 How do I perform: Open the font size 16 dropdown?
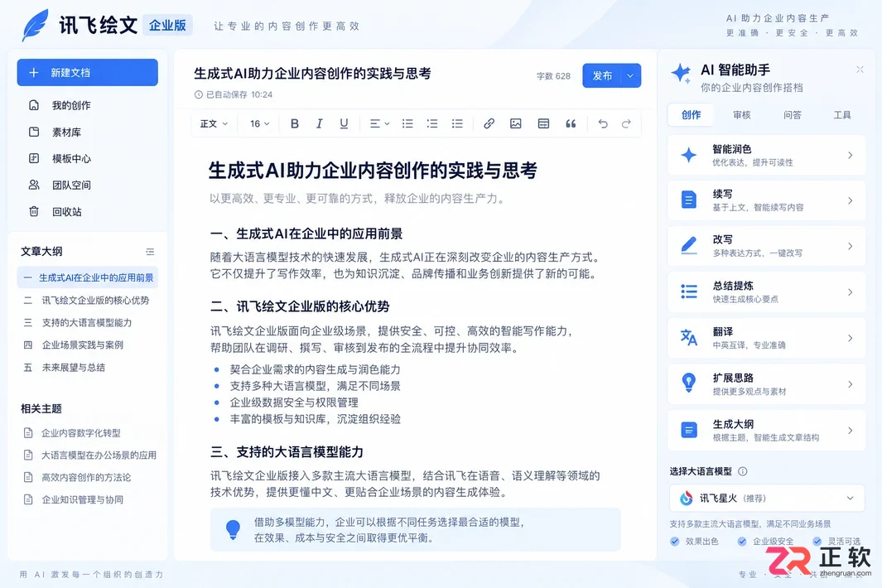[x=259, y=123]
